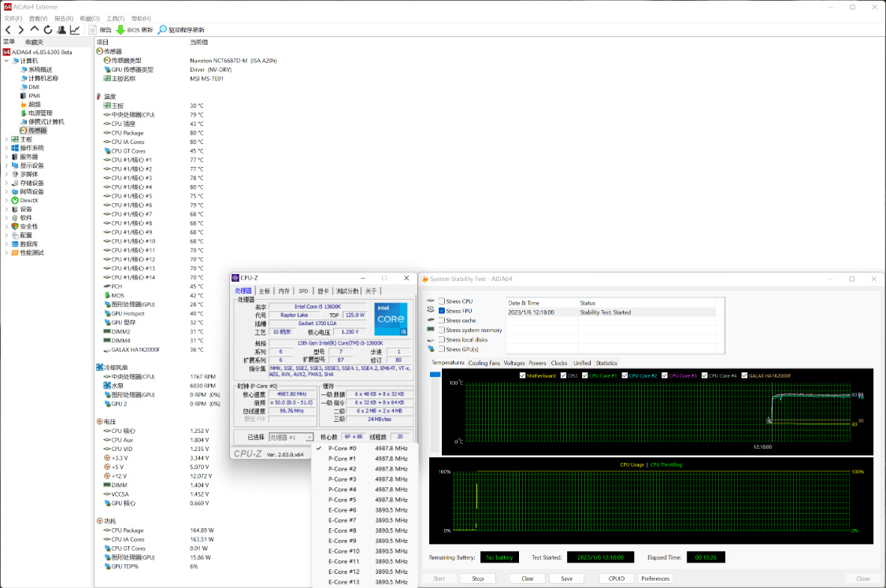Image resolution: width=886 pixels, height=588 pixels.
Task: Click the driver update magnifier icon
Action: click(x=162, y=30)
